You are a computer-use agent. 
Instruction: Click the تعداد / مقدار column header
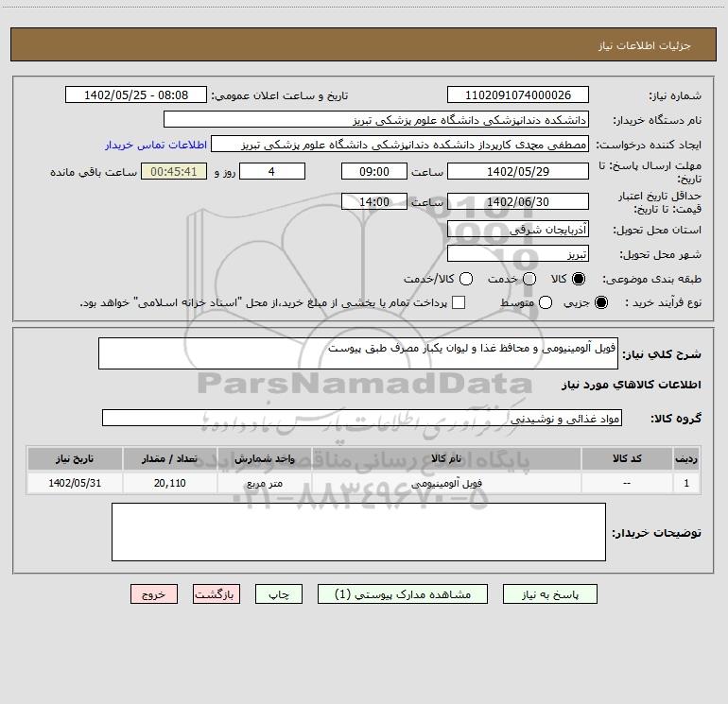coord(169,458)
